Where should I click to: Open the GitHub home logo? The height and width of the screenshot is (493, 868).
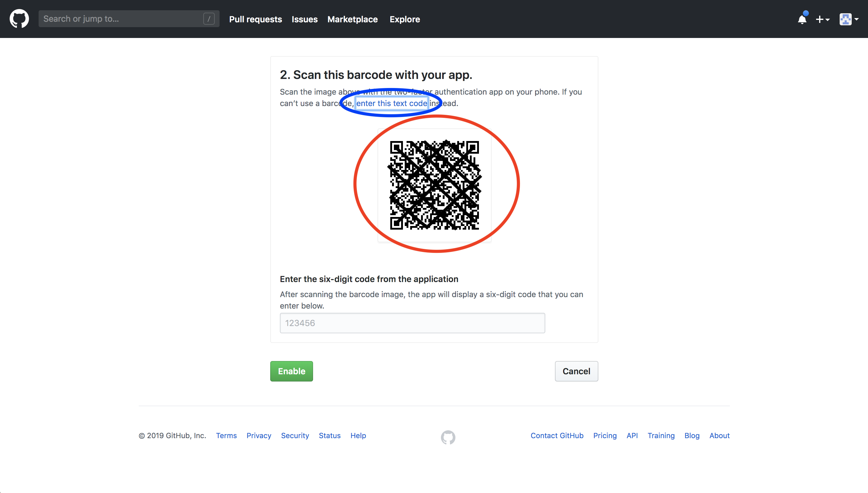[x=19, y=19]
